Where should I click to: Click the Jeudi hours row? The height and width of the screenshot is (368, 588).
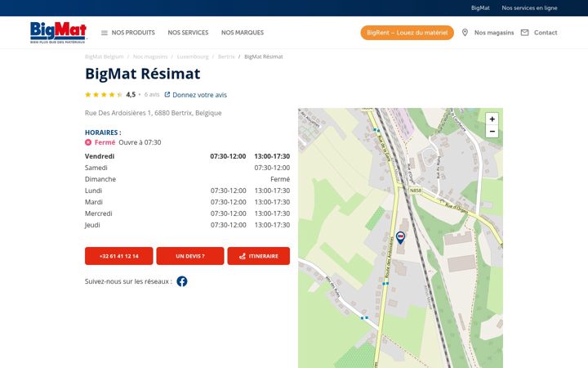(187, 225)
